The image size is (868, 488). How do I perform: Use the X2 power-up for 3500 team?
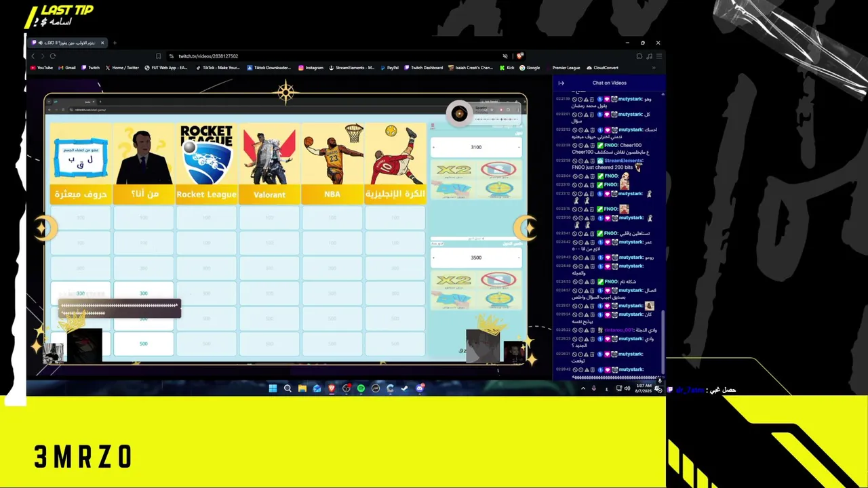click(454, 281)
